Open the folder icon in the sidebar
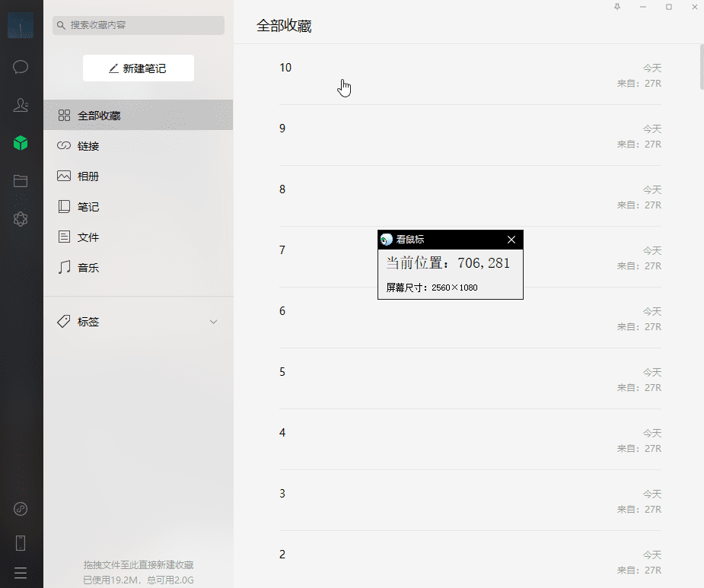 pyautogui.click(x=21, y=181)
